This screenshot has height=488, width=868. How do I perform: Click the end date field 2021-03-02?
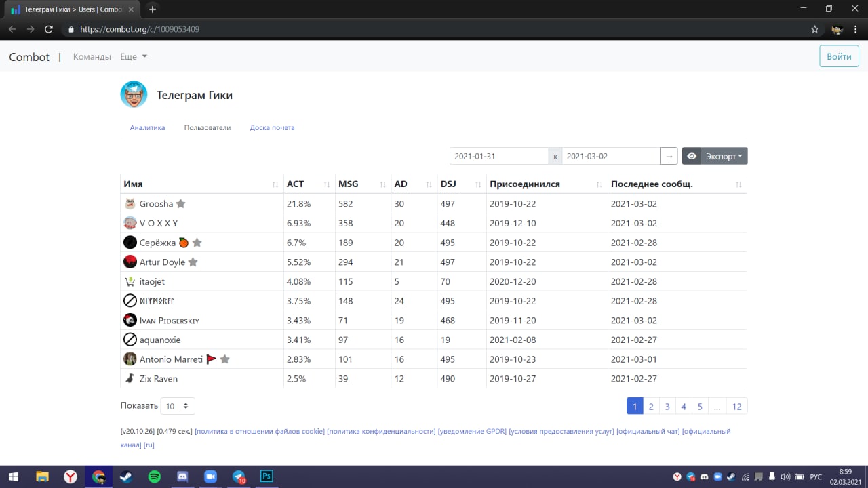(611, 156)
